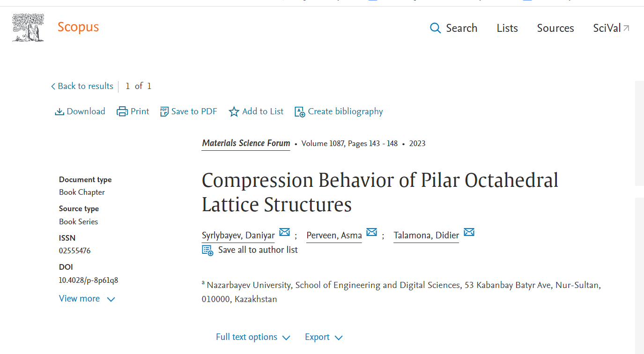Click the Print printer icon
Image resolution: width=644 pixels, height=354 pixels.
[122, 111]
